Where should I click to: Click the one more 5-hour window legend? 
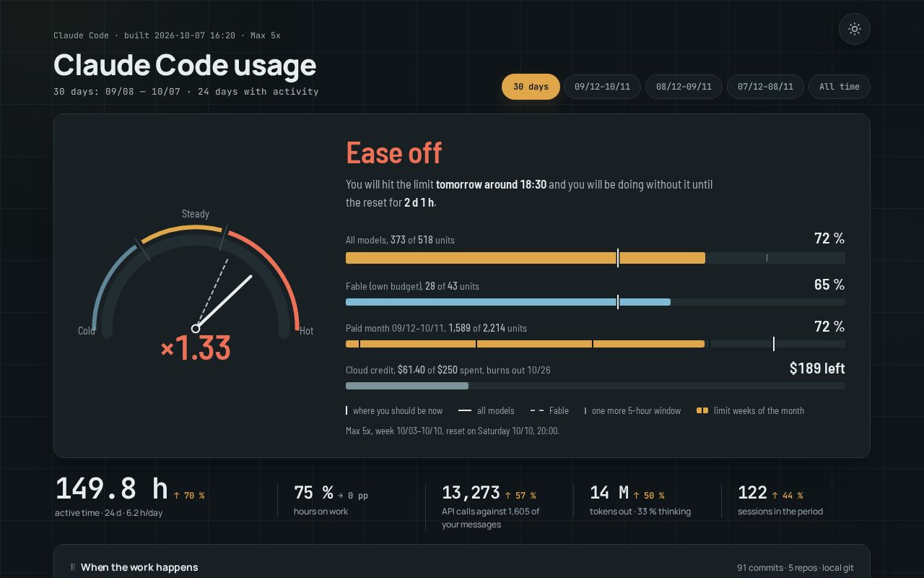coord(633,410)
